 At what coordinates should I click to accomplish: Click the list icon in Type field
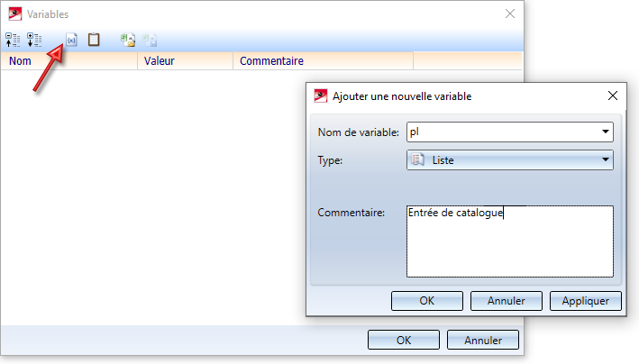click(x=417, y=160)
